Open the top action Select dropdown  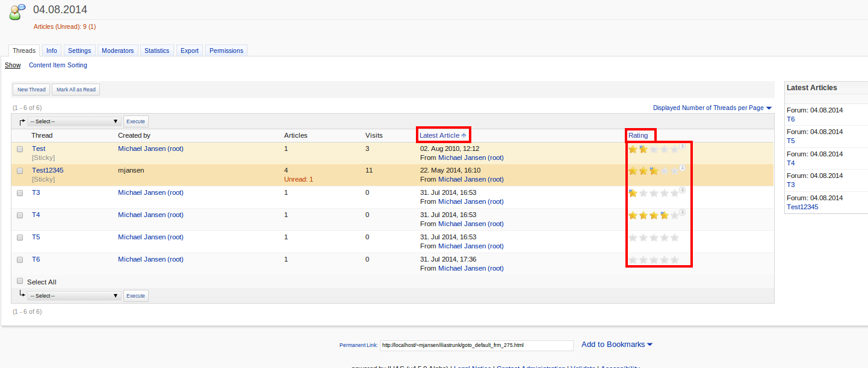(x=74, y=121)
